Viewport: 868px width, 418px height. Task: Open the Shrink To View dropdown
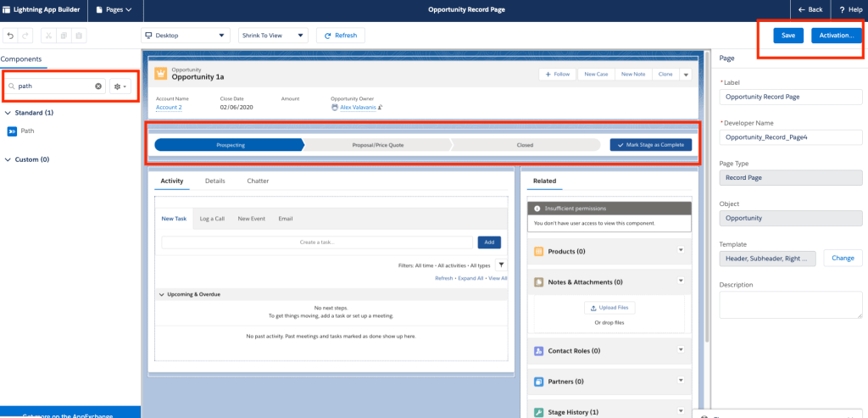point(273,36)
